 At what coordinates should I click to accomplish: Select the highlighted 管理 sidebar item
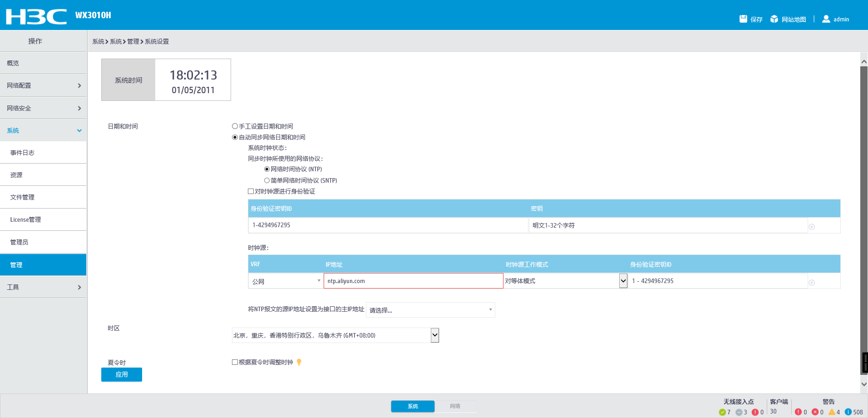pyautogui.click(x=43, y=265)
